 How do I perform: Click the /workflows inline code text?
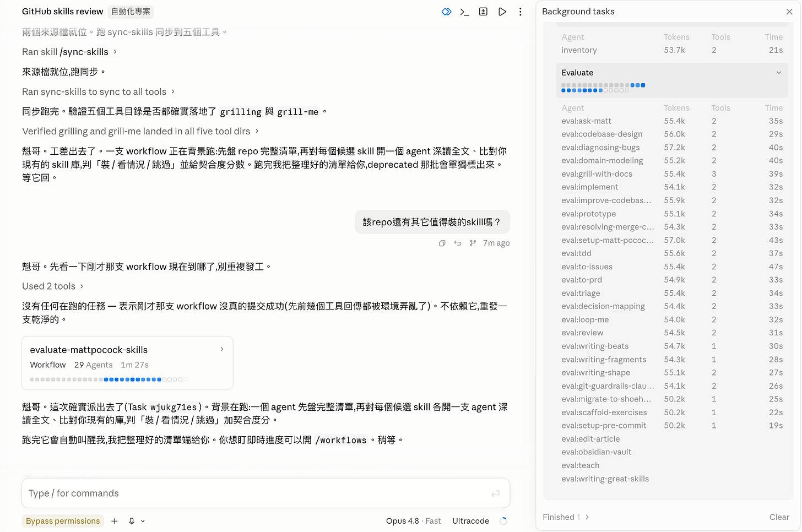341,440
